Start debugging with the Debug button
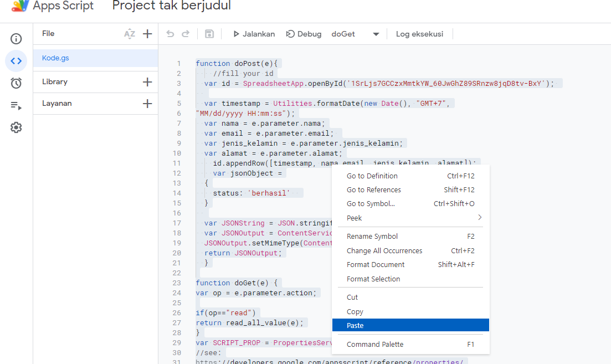611x364 pixels. [304, 34]
